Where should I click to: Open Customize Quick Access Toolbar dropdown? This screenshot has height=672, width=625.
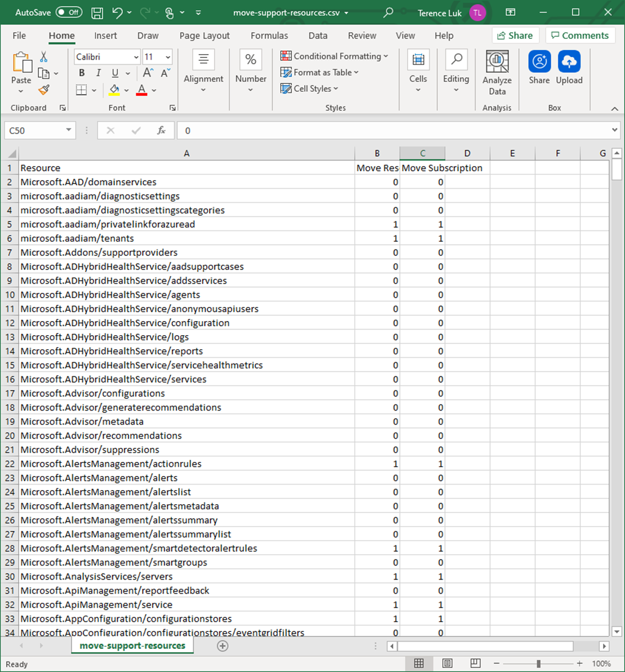198,13
